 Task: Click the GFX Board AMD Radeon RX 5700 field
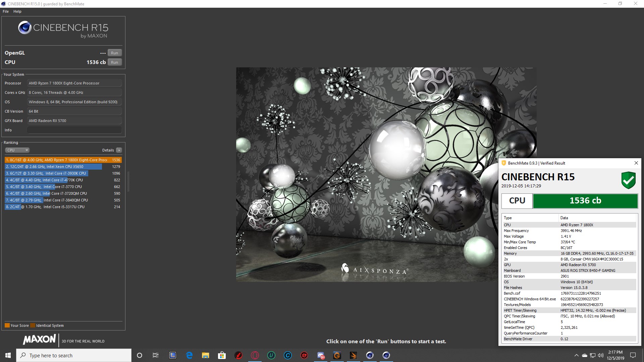pos(74,121)
